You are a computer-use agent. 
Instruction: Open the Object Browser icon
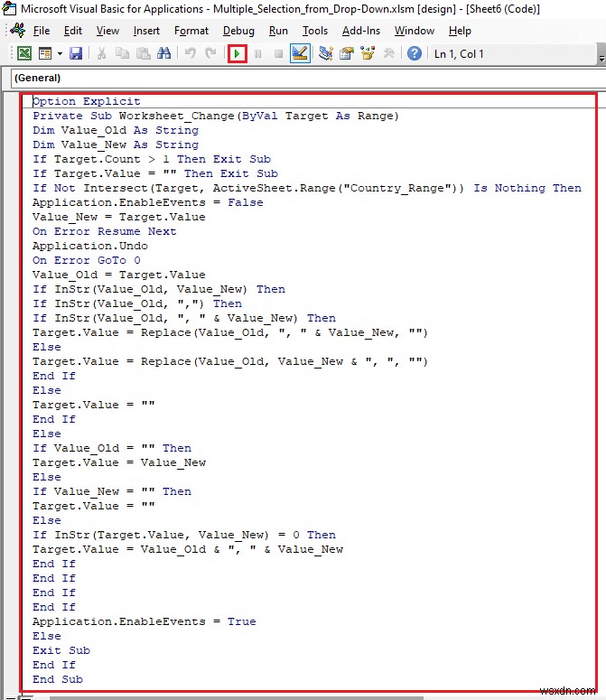368,54
